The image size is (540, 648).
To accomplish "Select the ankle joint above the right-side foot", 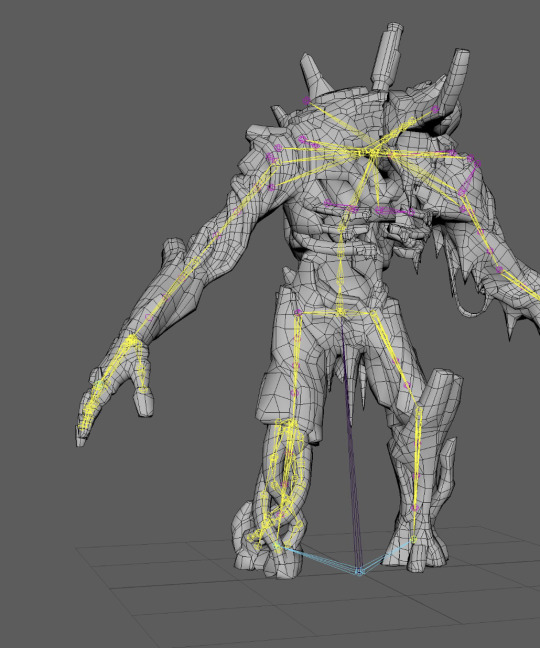I will pyautogui.click(x=414, y=539).
